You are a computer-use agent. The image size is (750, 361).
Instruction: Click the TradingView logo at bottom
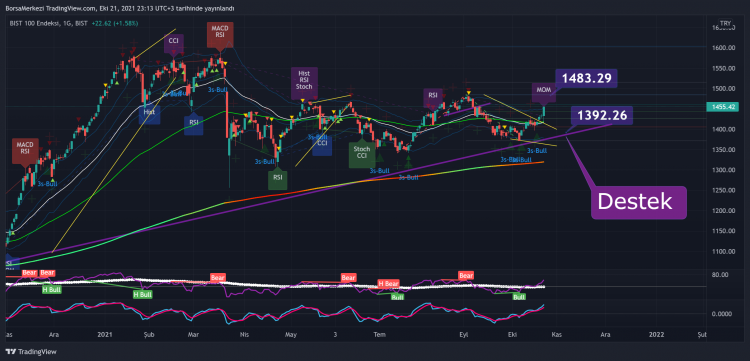[x=31, y=352]
